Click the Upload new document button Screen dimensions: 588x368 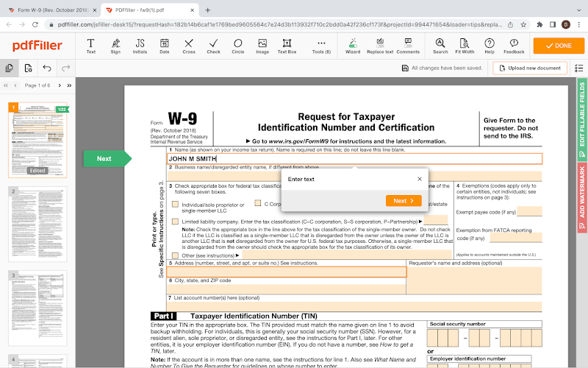tap(529, 68)
